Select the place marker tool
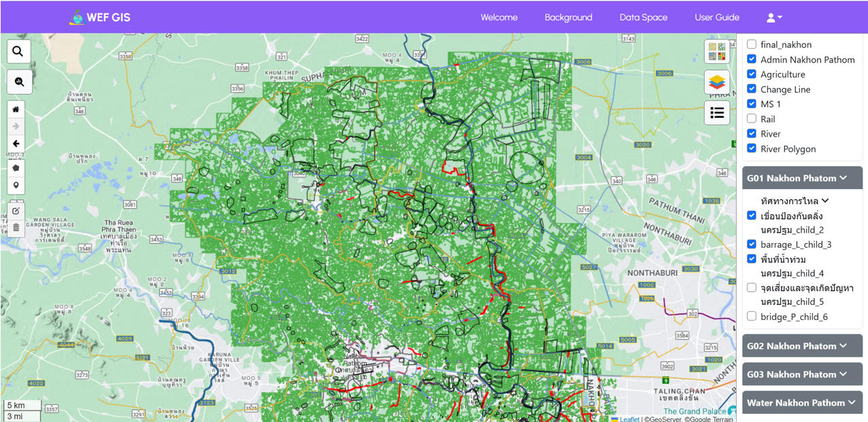 (16, 185)
